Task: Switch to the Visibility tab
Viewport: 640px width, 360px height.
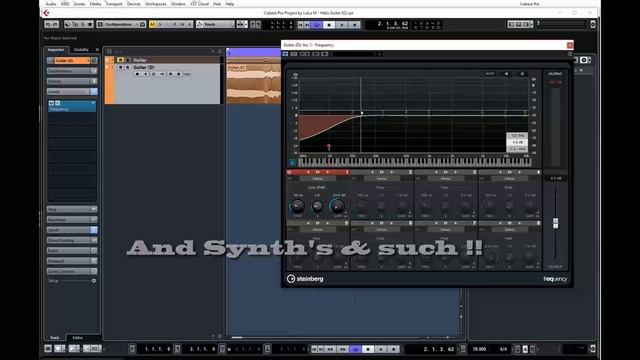Action: (81, 50)
